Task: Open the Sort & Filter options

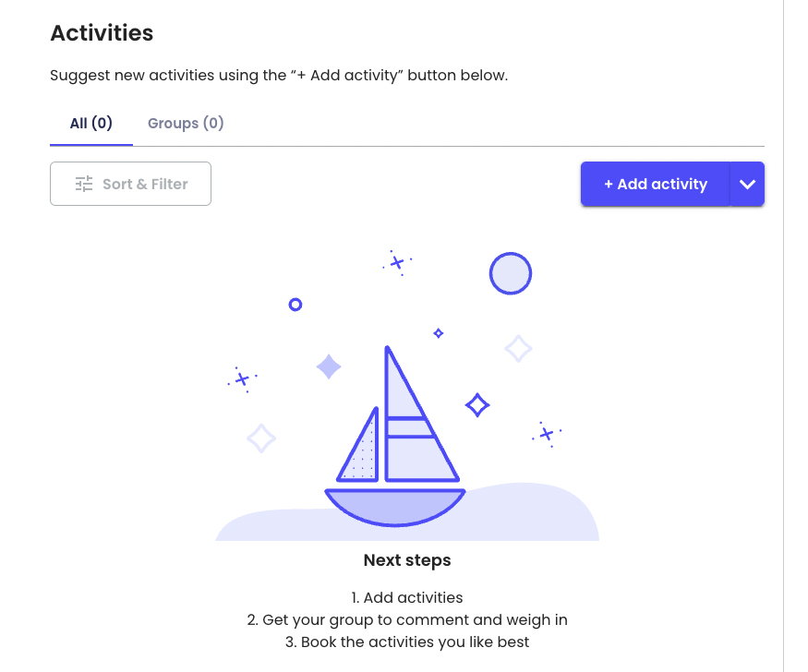Action: (x=130, y=184)
